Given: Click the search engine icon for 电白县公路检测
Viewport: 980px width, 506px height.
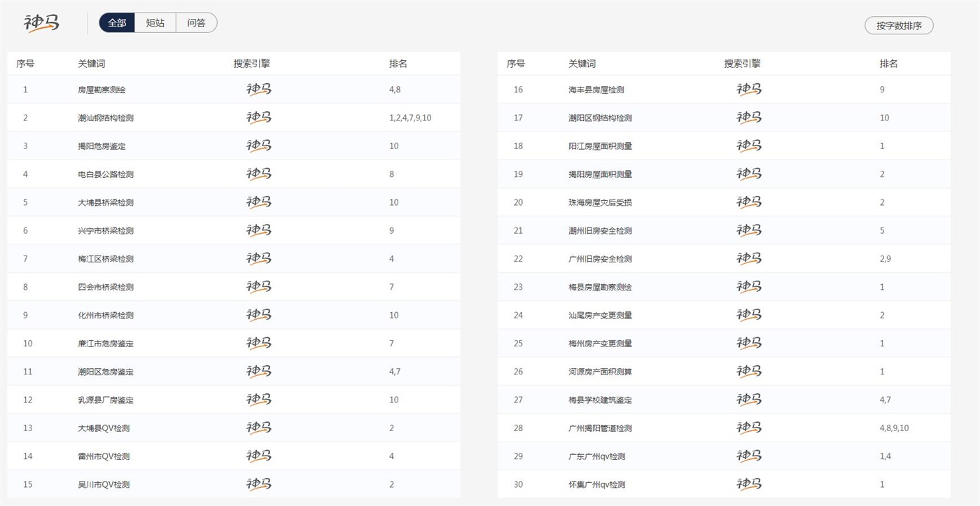Looking at the screenshot, I should coord(259,174).
